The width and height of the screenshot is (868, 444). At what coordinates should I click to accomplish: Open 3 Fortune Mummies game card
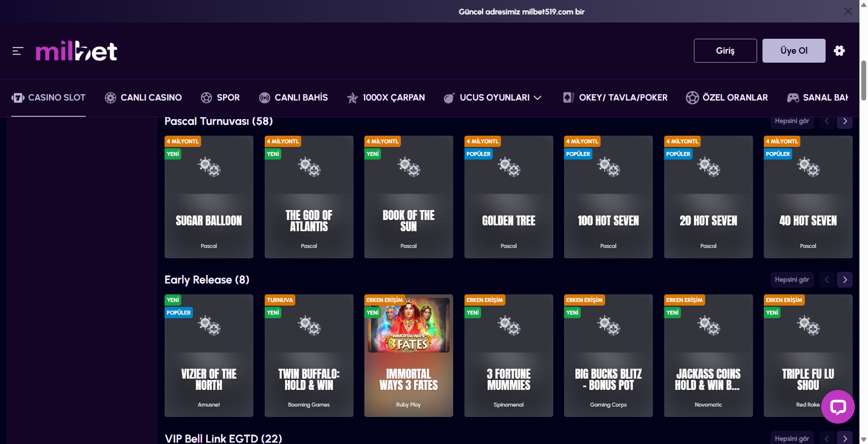click(x=509, y=356)
